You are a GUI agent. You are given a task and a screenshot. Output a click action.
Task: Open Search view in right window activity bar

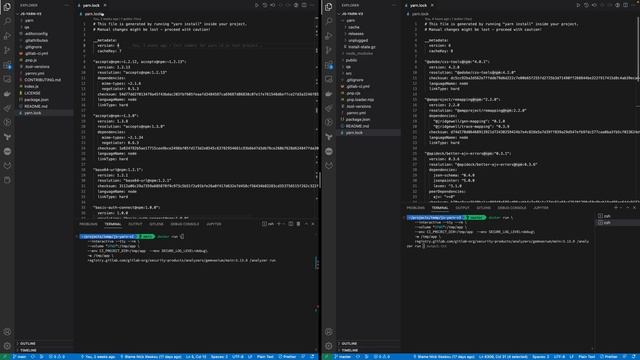pyautogui.click(x=329, y=21)
